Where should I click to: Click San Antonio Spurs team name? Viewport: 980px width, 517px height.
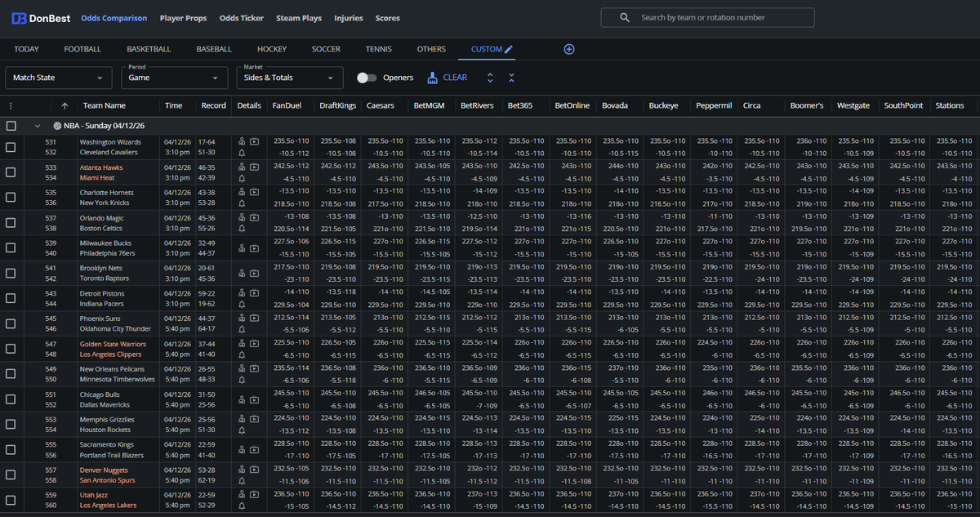pyautogui.click(x=106, y=482)
